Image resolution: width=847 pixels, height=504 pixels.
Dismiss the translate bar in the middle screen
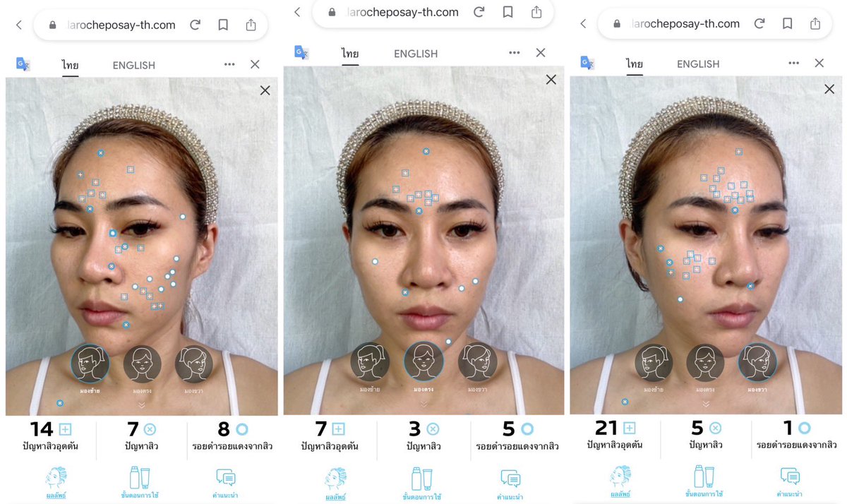click(541, 52)
